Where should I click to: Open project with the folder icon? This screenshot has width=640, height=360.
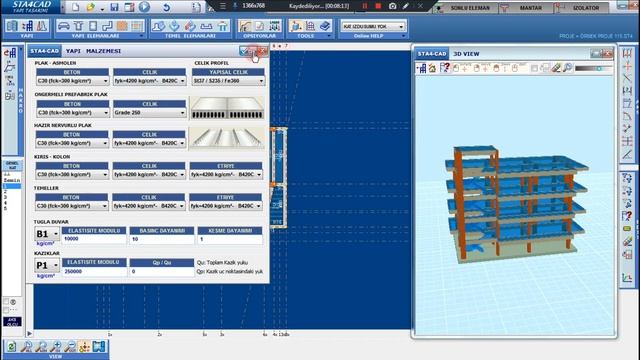pyautogui.click(x=91, y=7)
